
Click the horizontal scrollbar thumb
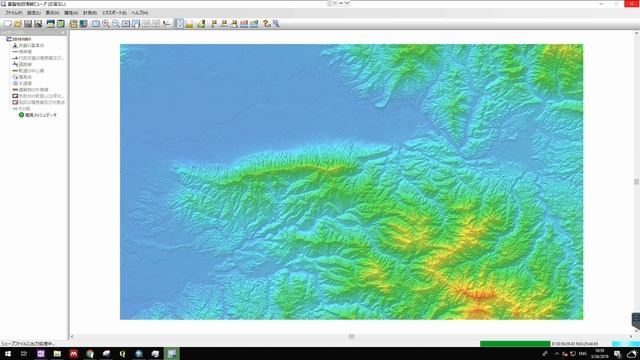click(351, 336)
